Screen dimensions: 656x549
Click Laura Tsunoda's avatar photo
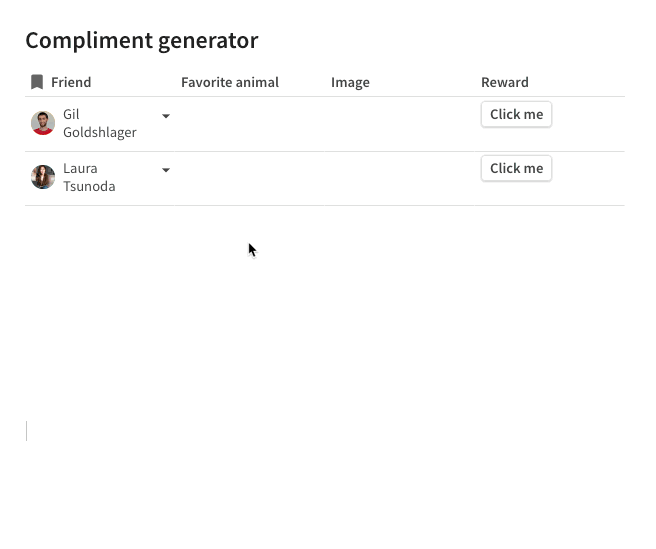tap(43, 177)
